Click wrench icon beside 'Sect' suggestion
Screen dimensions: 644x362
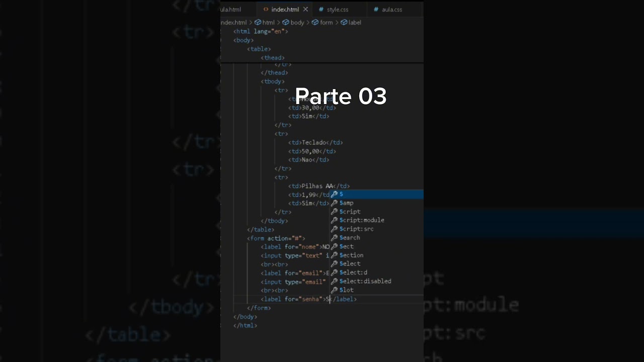[x=334, y=246]
